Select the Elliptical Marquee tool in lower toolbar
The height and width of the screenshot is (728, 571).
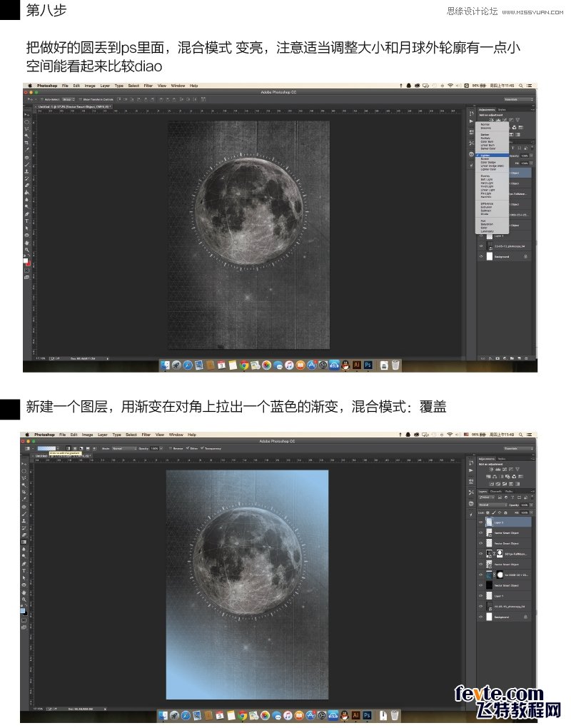[x=24, y=471]
